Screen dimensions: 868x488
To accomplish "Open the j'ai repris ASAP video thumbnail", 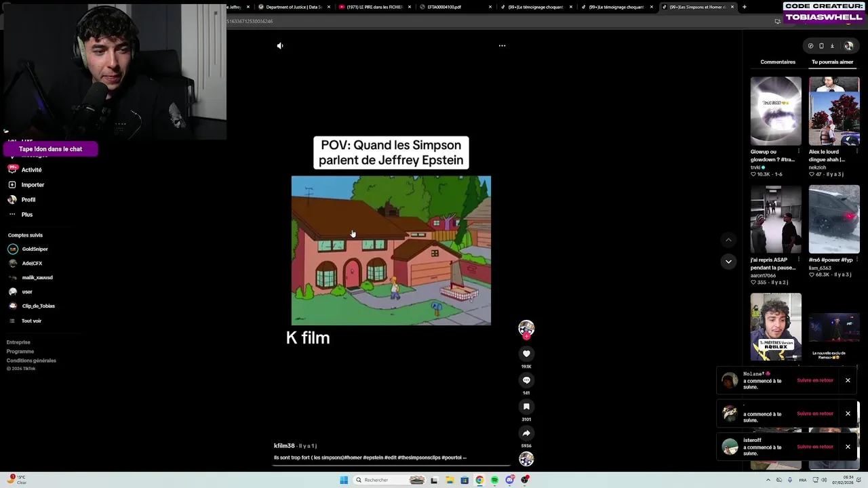I will click(776, 219).
